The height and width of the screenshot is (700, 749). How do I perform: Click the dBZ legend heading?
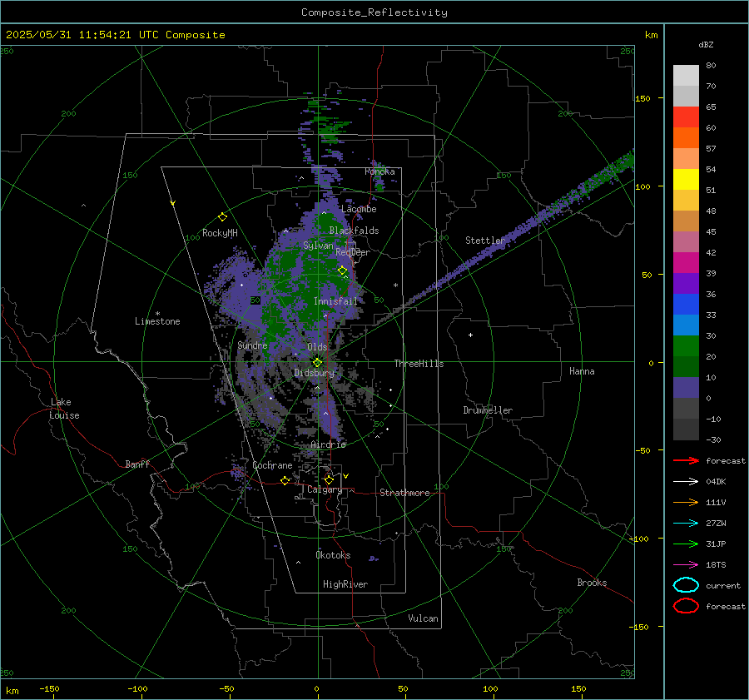coord(706,44)
